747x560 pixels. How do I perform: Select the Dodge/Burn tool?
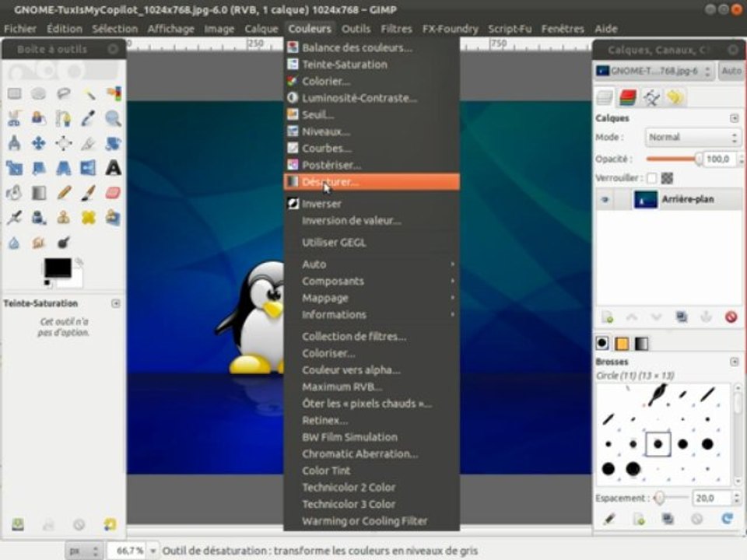tap(63, 243)
